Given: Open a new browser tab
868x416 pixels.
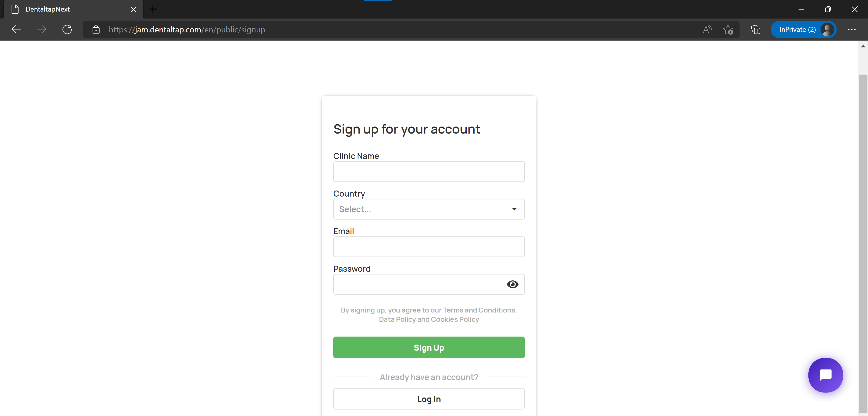Looking at the screenshot, I should tap(153, 10).
